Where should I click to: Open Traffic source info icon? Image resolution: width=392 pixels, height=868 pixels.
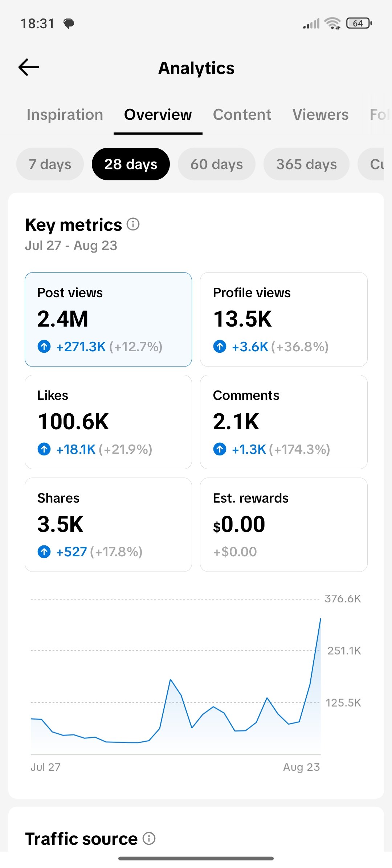tap(149, 838)
